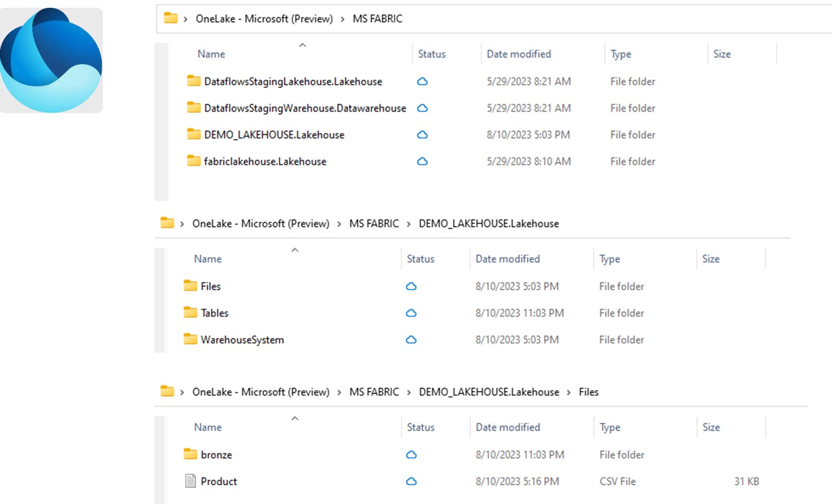Click the Microsoft Fabric logo icon
The image size is (832, 504).
51,60
